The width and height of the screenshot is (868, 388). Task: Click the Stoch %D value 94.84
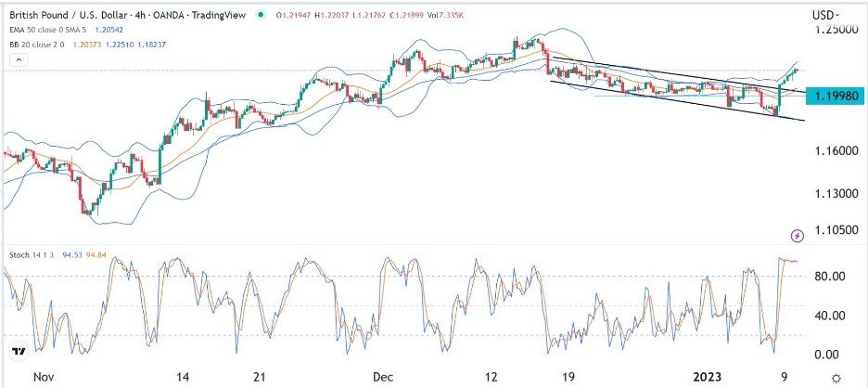[96, 255]
